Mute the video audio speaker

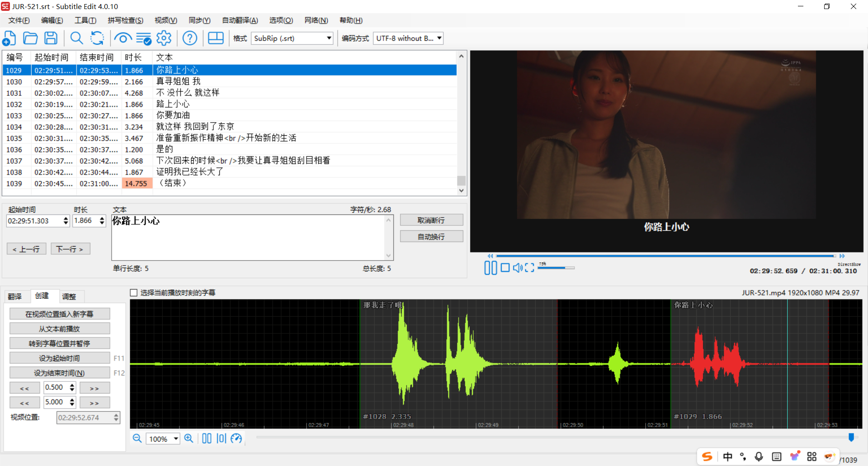[518, 268]
